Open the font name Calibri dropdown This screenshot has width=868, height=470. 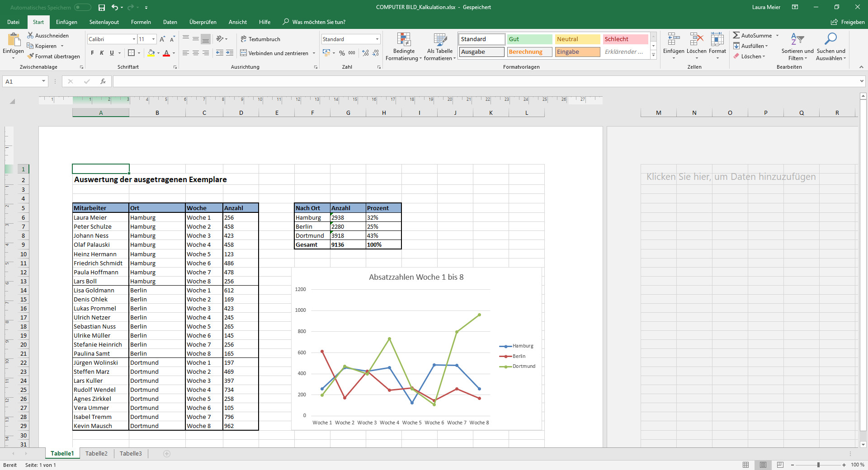point(134,39)
